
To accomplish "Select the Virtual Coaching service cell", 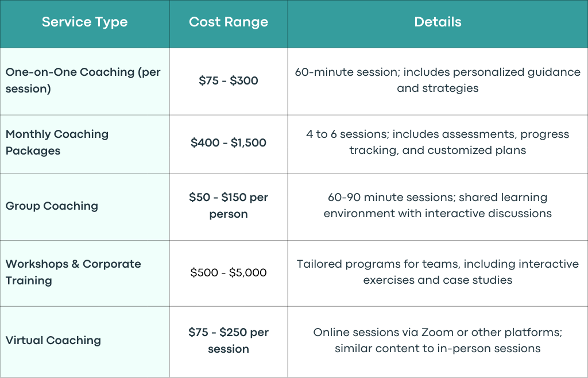I will point(85,342).
